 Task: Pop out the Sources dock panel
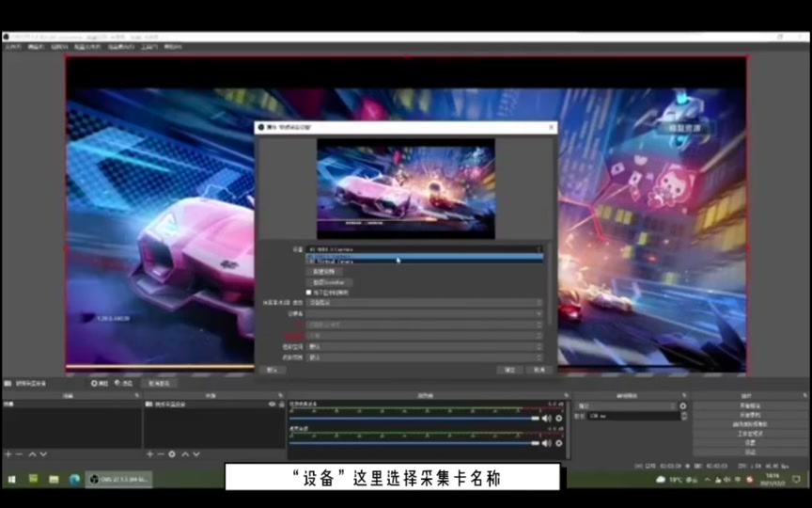point(281,395)
